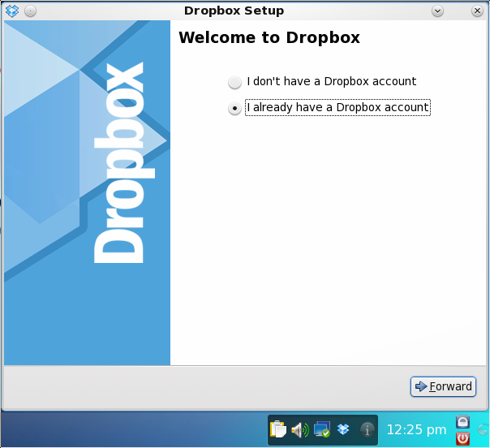Close the Dropbox Setup window

(477, 11)
